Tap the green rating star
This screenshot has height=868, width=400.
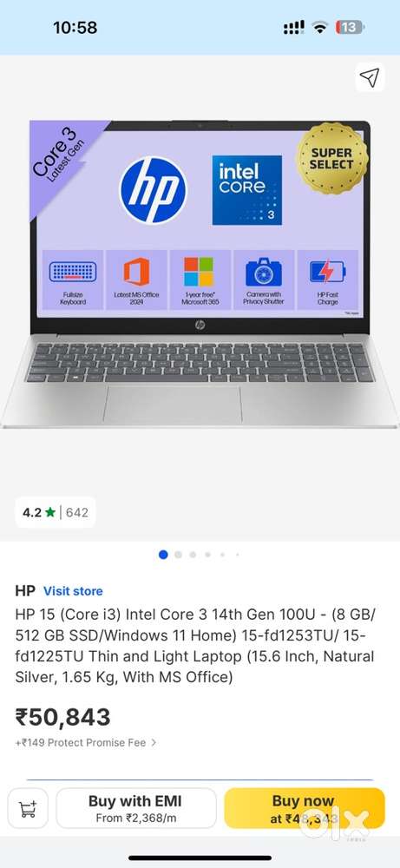tap(50, 513)
